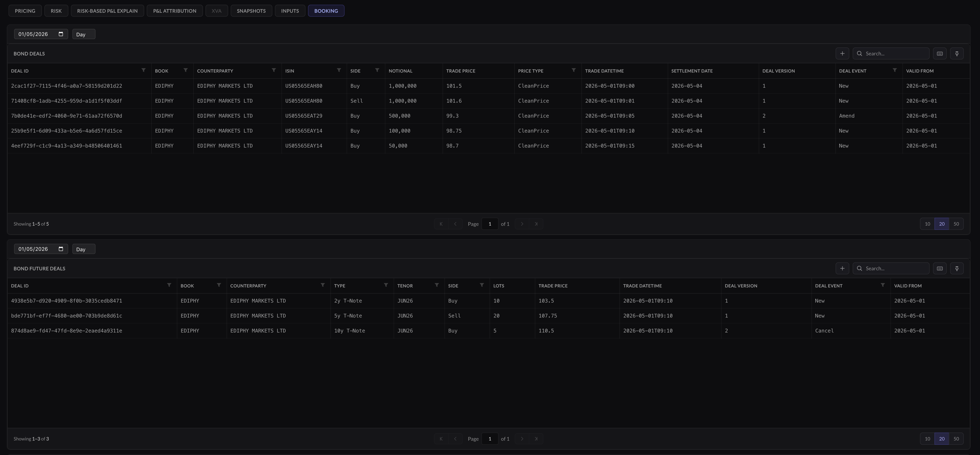Toggle Bond Future Deals keyboard icon
The height and width of the screenshot is (455, 980).
pos(940,268)
